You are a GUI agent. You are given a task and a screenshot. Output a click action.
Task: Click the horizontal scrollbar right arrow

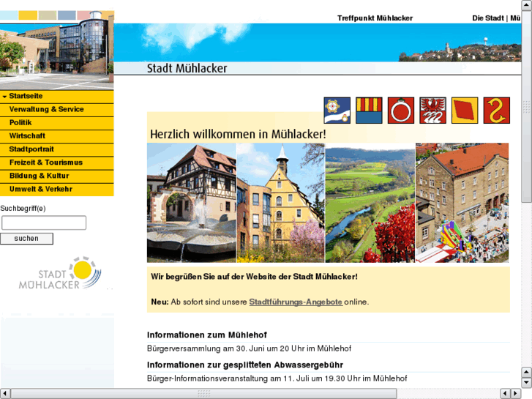[x=516, y=394]
